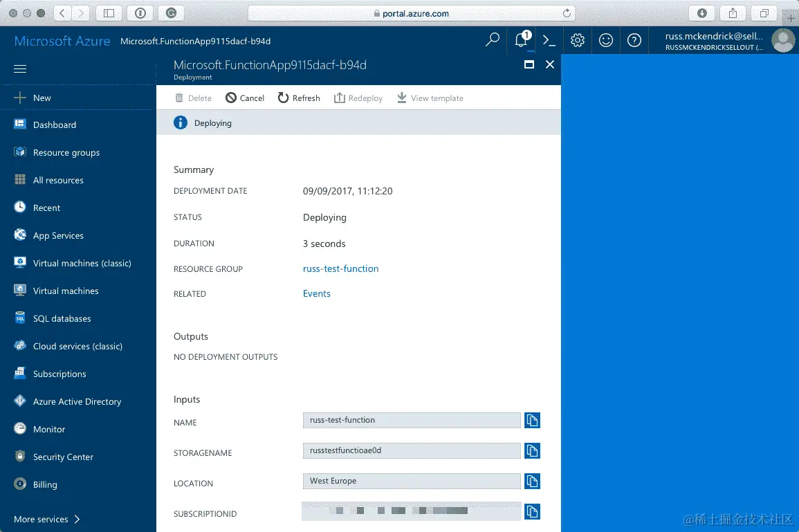Click the SQL databases icon
Image resolution: width=799 pixels, height=532 pixels.
(20, 318)
